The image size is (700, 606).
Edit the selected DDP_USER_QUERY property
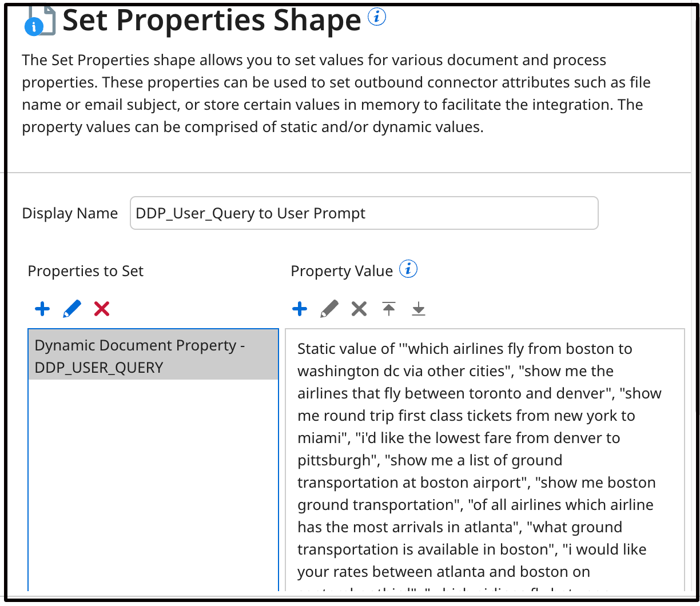71,309
